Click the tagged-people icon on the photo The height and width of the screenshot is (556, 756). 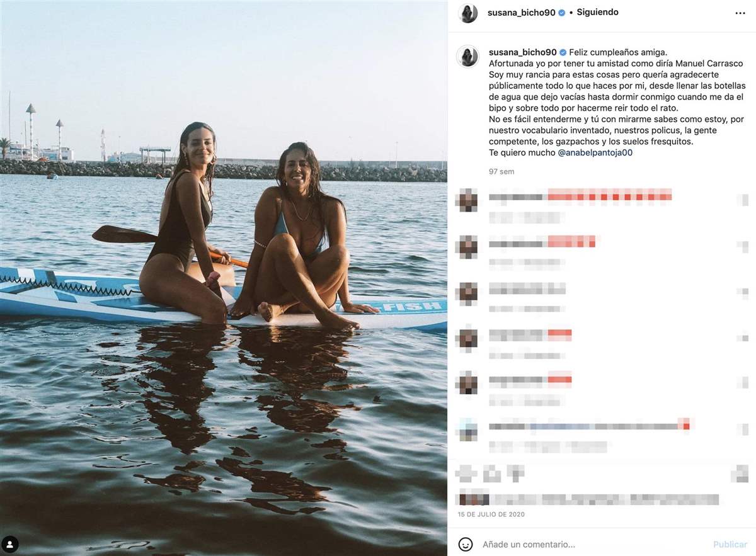click(10, 545)
